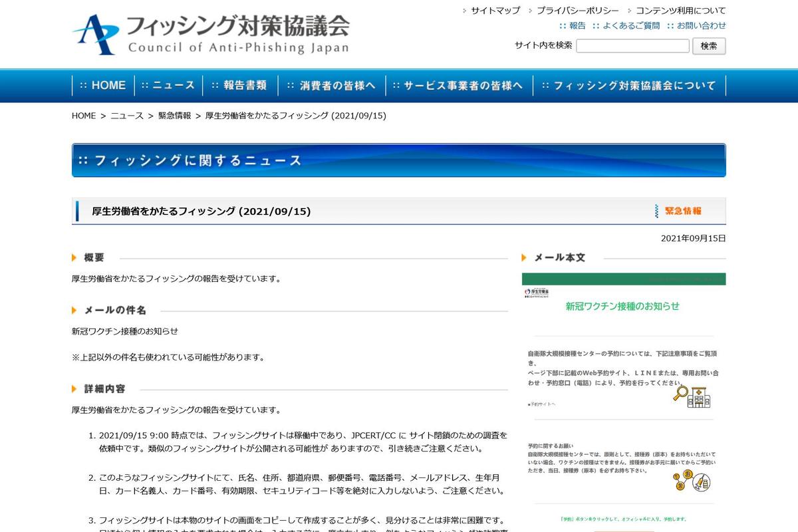798x532 pixels.
Task: Click the 厚生労働省 logo in the email image
Action: click(x=537, y=293)
